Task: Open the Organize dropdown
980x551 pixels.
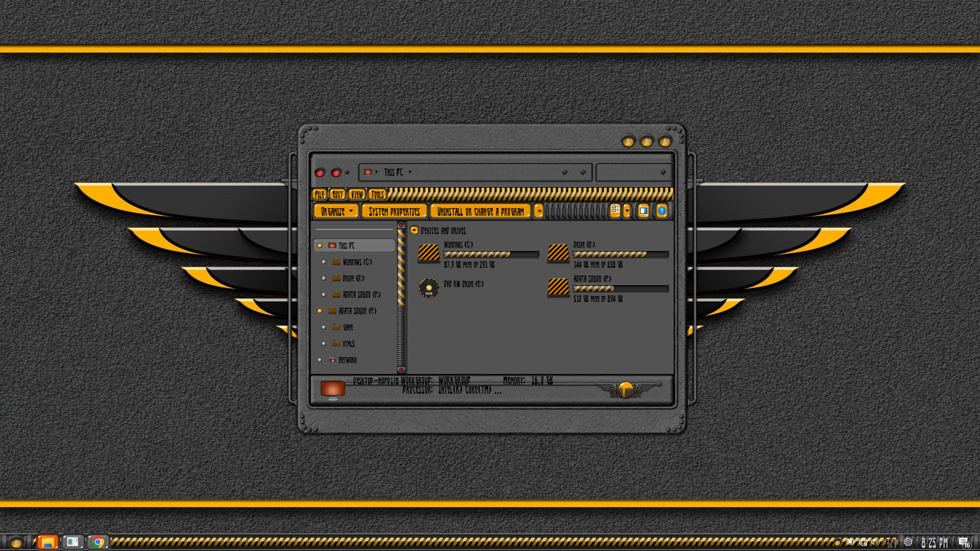Action: [x=336, y=211]
